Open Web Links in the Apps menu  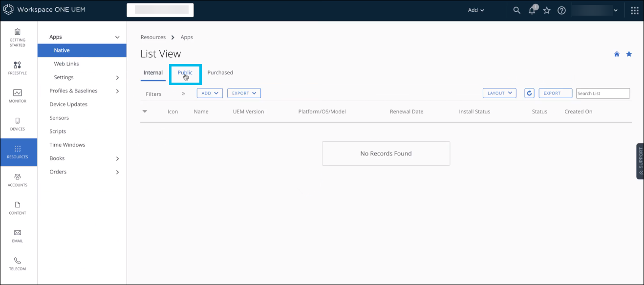[66, 64]
